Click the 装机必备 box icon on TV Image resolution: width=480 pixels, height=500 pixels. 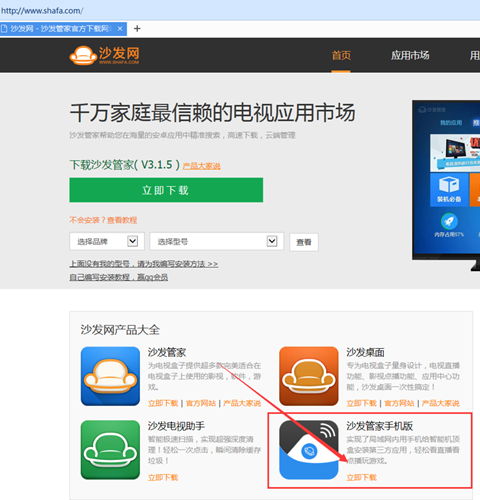coord(449,189)
